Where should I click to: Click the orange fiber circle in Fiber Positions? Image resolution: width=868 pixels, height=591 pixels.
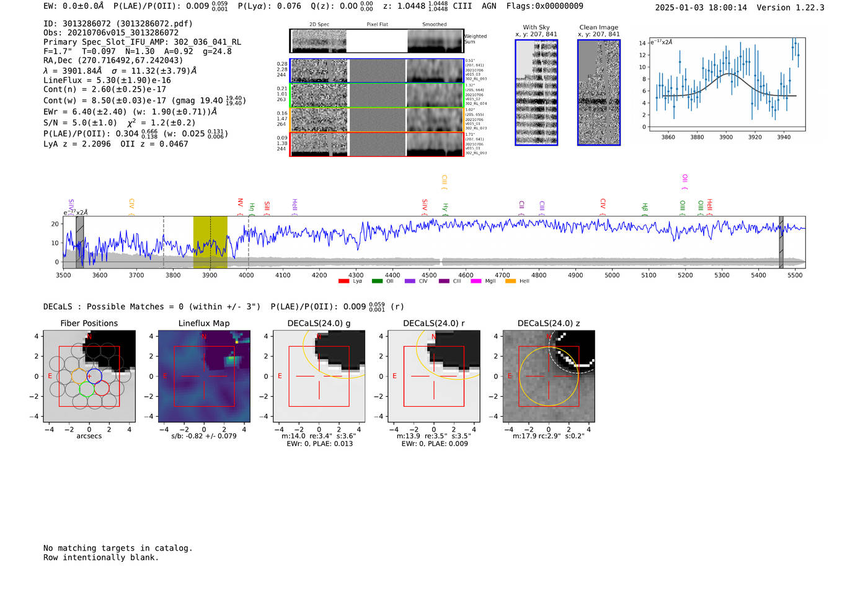click(x=79, y=375)
